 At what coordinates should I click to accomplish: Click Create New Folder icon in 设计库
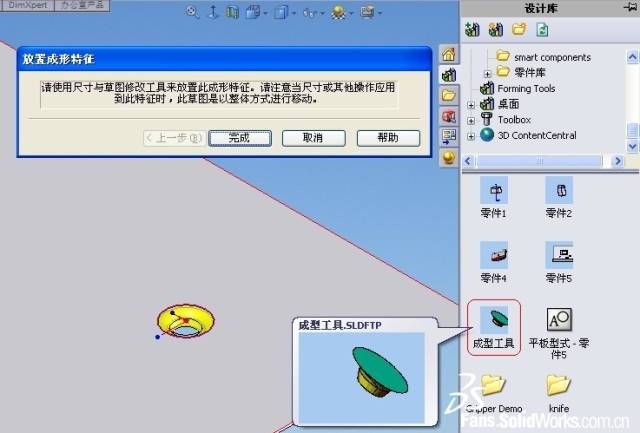(519, 29)
